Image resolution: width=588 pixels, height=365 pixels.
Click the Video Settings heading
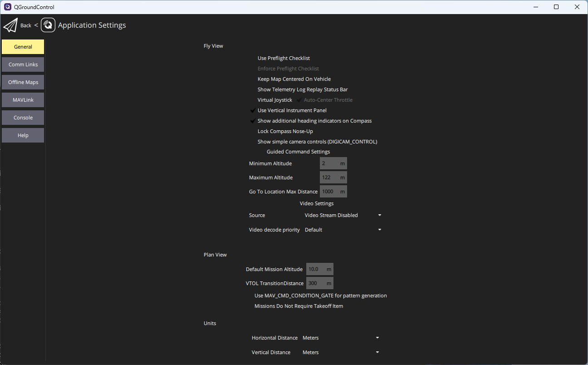pyautogui.click(x=317, y=203)
